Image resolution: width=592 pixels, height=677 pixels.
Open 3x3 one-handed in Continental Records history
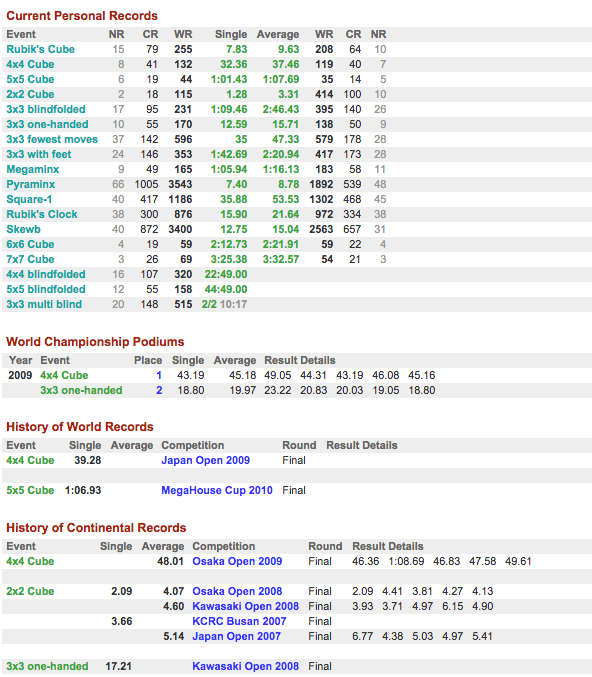47,666
